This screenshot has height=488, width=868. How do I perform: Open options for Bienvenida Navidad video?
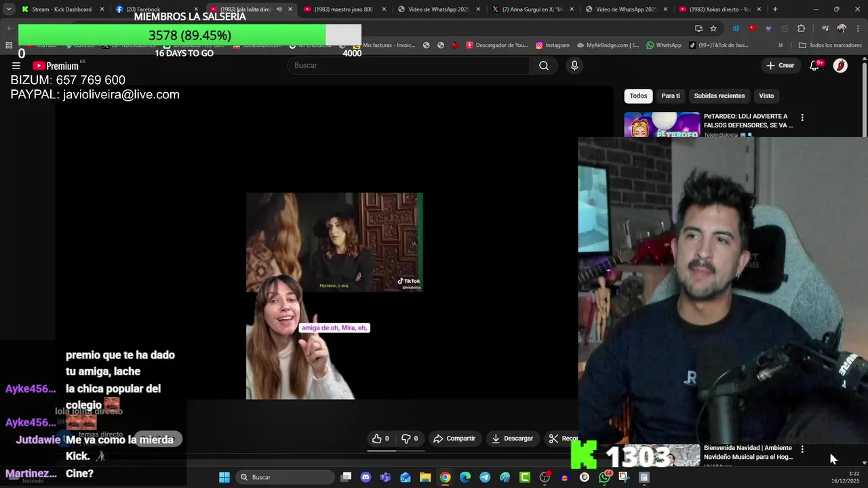[802, 449]
